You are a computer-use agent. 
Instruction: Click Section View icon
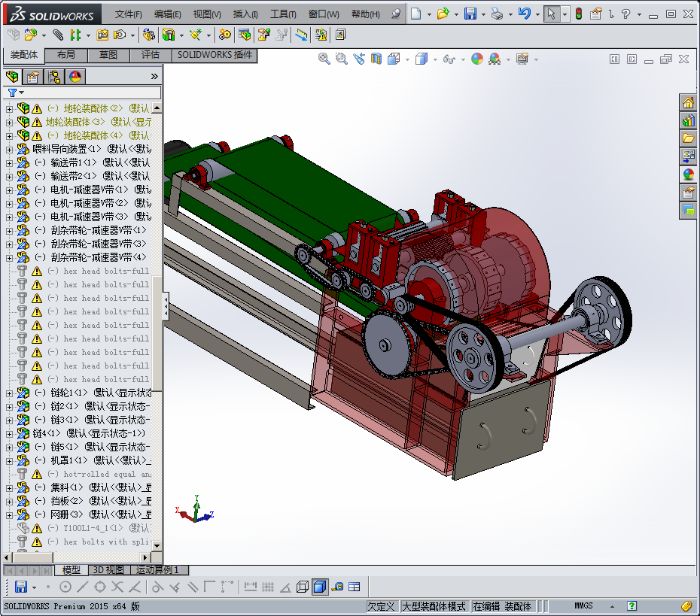click(376, 59)
